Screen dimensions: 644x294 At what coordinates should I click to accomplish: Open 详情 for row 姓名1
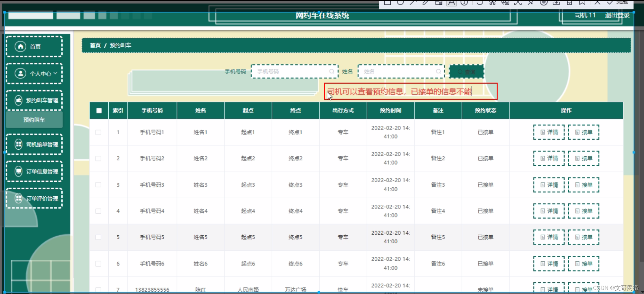click(x=549, y=132)
